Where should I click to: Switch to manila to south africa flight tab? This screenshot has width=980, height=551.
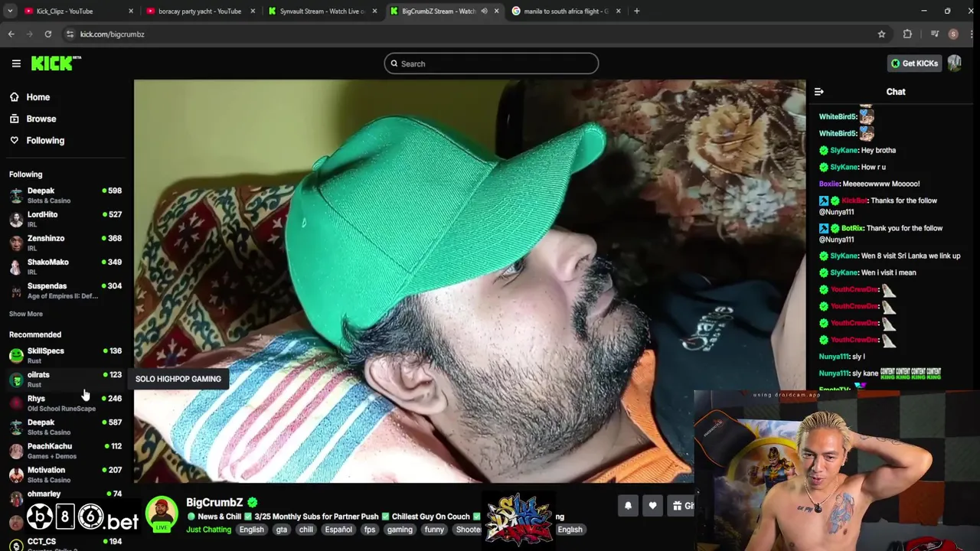[567, 11]
